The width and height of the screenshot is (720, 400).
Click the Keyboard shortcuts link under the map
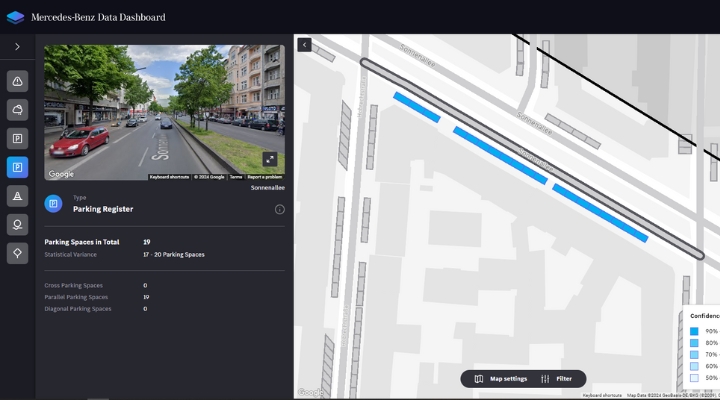coord(602,395)
